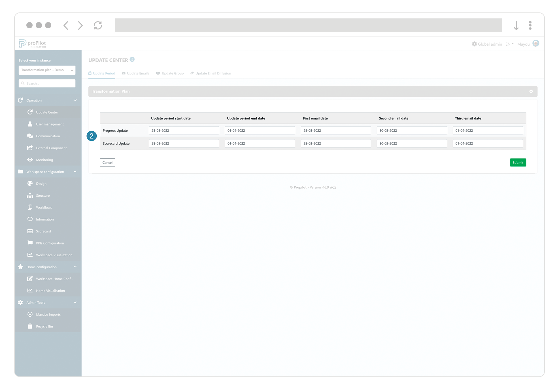Screen dimensions: 559x392
Task: Click the Design palette icon
Action: pyautogui.click(x=30, y=184)
